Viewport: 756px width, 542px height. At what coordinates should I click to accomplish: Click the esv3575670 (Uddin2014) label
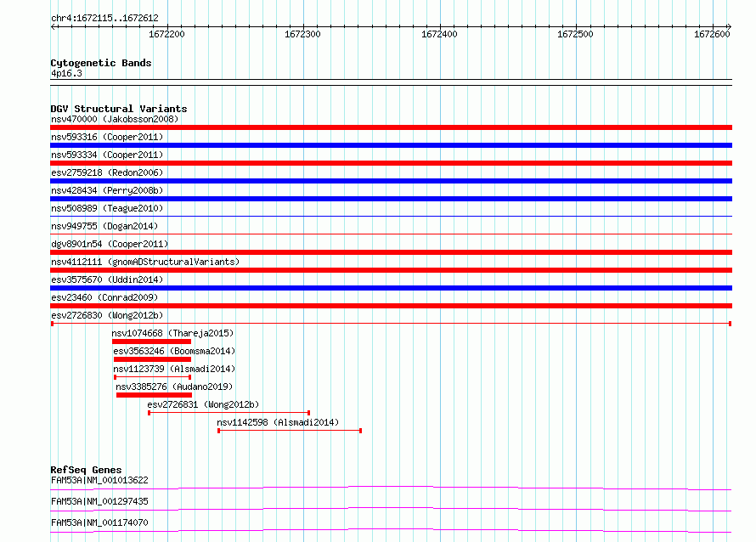pos(107,279)
